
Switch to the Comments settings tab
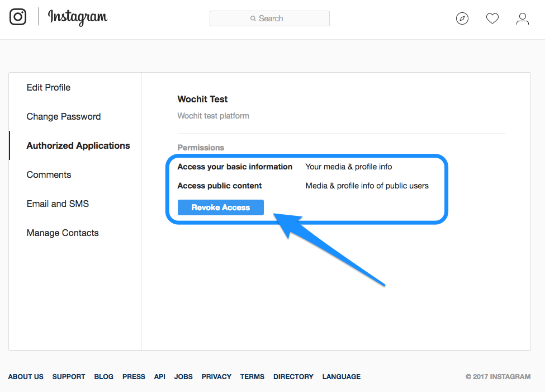pos(49,174)
